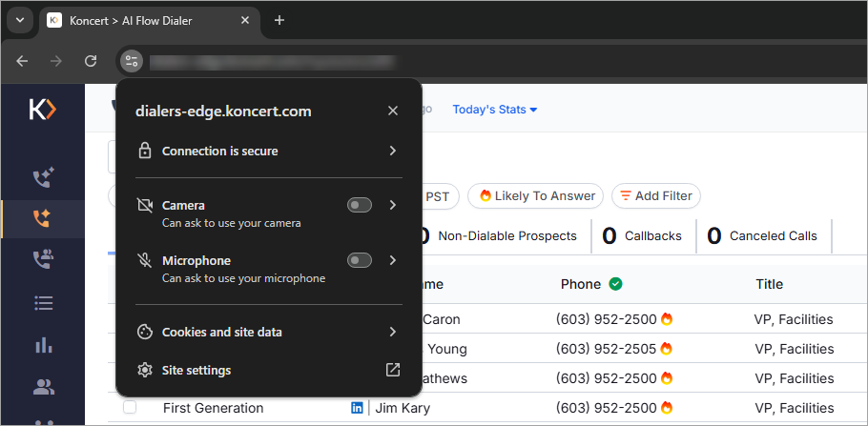Screen dimensions: 868x426
Task: Check the First Generation row checkbox
Action: click(130, 408)
